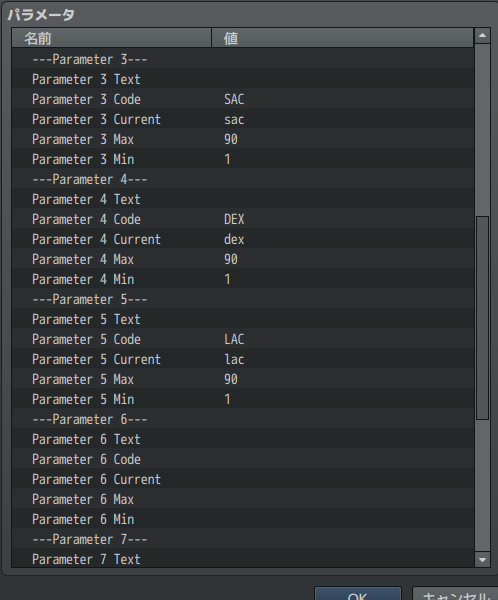Screen dimensions: 498x600
Task: Select the Parameter 5 Text row
Action: (243, 319)
